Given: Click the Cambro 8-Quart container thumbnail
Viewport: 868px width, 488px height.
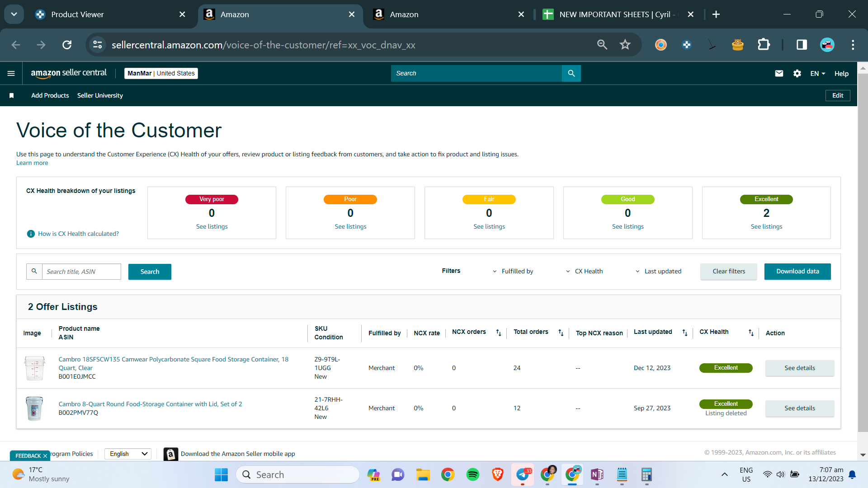Looking at the screenshot, I should pyautogui.click(x=34, y=408).
